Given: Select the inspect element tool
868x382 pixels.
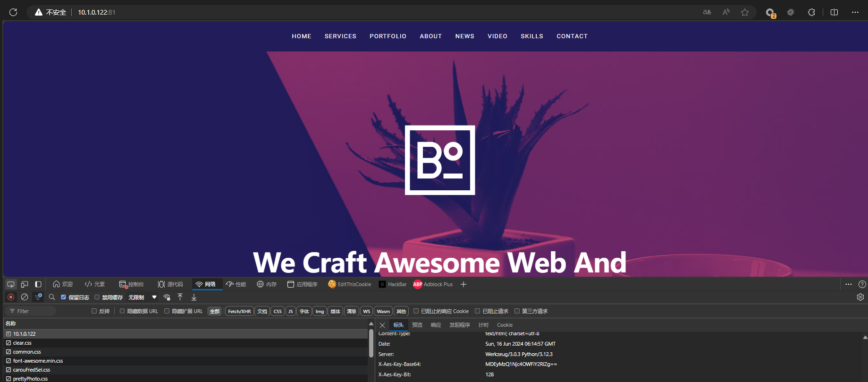Looking at the screenshot, I should coord(11,284).
